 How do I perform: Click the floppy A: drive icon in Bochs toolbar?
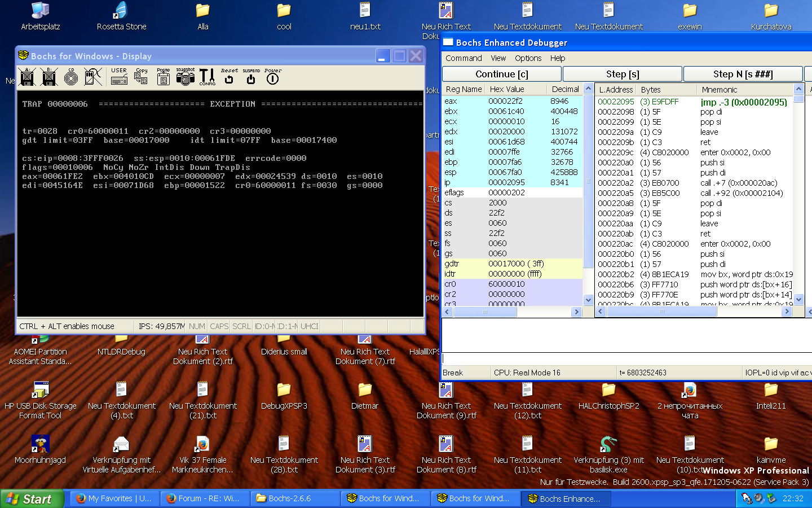[27, 77]
